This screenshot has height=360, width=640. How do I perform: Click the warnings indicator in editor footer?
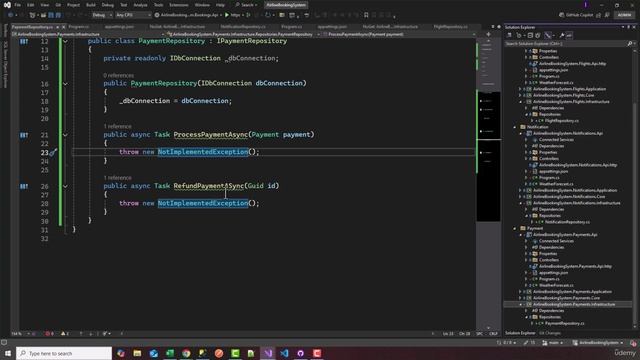[64, 333]
